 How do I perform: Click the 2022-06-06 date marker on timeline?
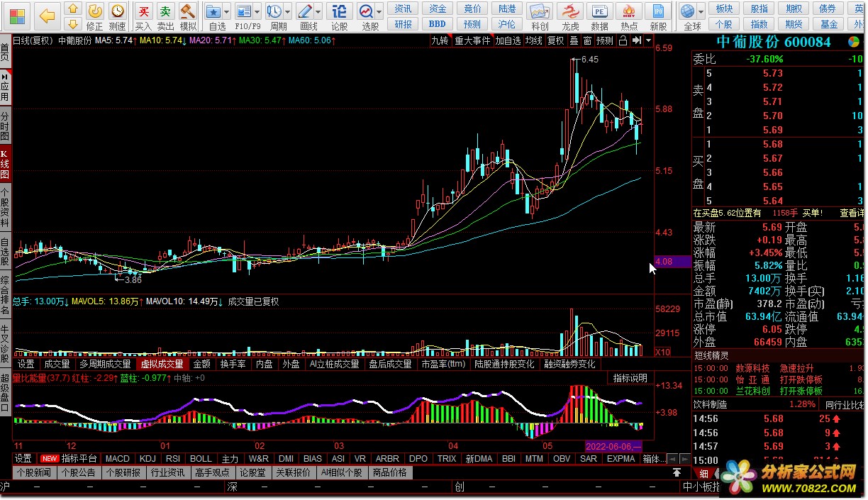point(613,446)
